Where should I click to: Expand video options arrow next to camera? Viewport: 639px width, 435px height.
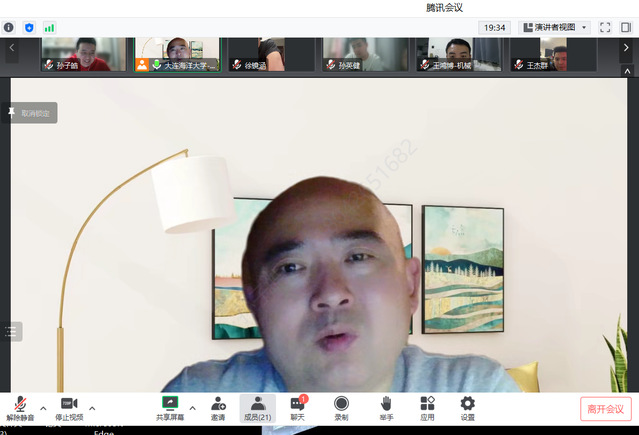pos(92,408)
